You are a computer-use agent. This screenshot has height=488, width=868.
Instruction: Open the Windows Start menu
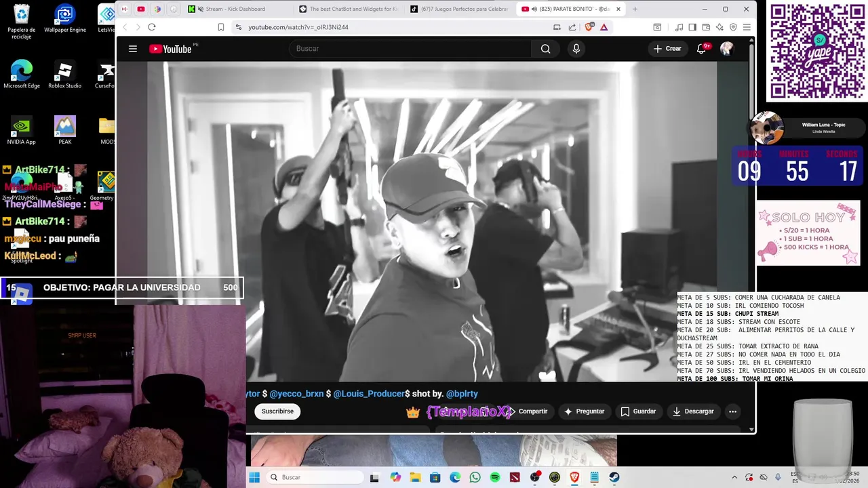point(254,477)
